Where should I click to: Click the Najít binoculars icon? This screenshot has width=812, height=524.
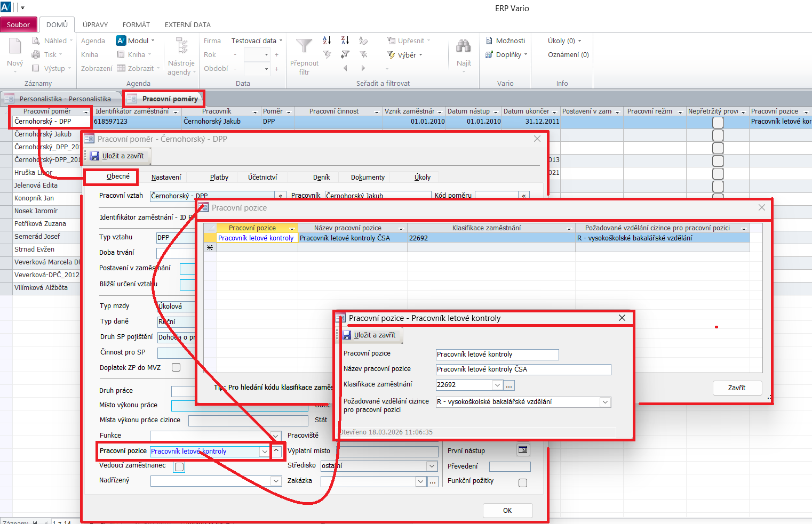pos(463,47)
